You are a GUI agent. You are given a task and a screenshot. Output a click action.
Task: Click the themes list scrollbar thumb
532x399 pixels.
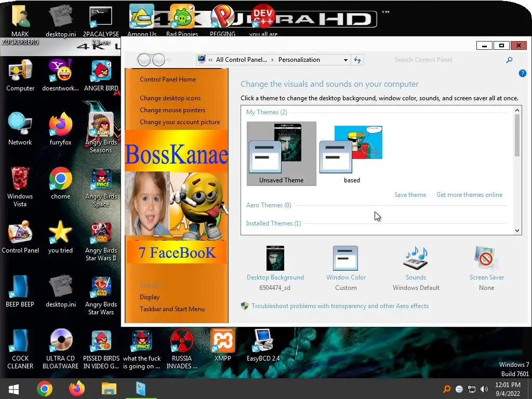517,135
